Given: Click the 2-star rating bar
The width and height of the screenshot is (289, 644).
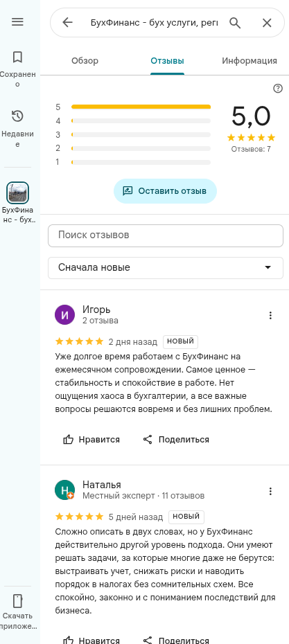Looking at the screenshot, I should point(133,148).
